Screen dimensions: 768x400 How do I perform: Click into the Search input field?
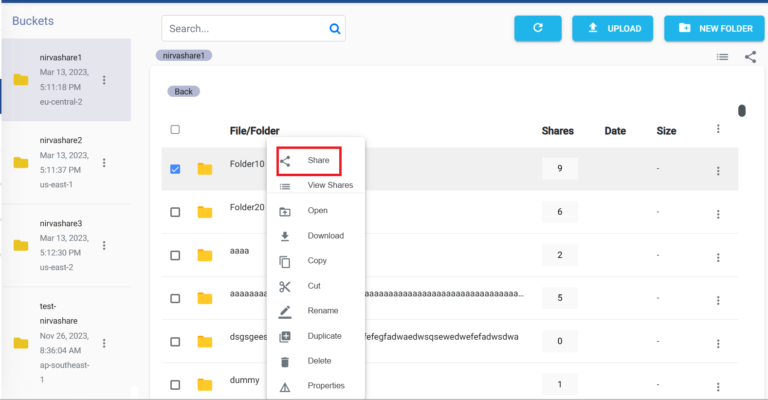(245, 29)
